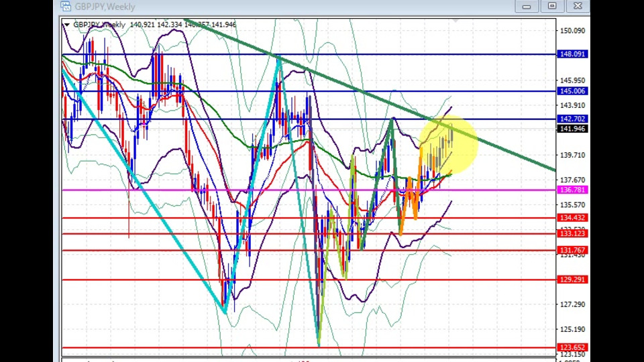The width and height of the screenshot is (644, 362).
Task: Click the 127.290 price scale value
Action: tap(572, 304)
